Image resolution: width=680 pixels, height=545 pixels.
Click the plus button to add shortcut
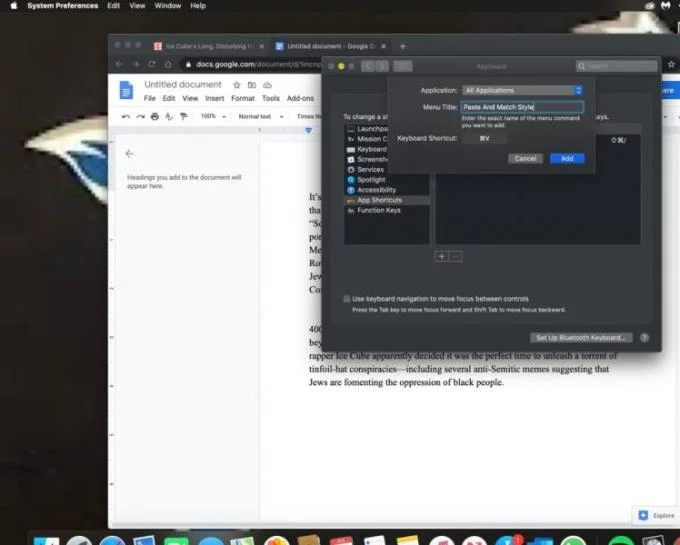tap(441, 256)
